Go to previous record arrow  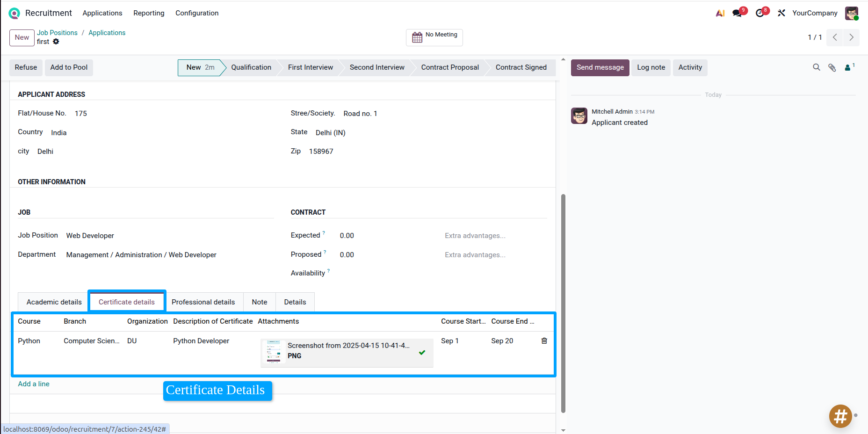click(835, 37)
